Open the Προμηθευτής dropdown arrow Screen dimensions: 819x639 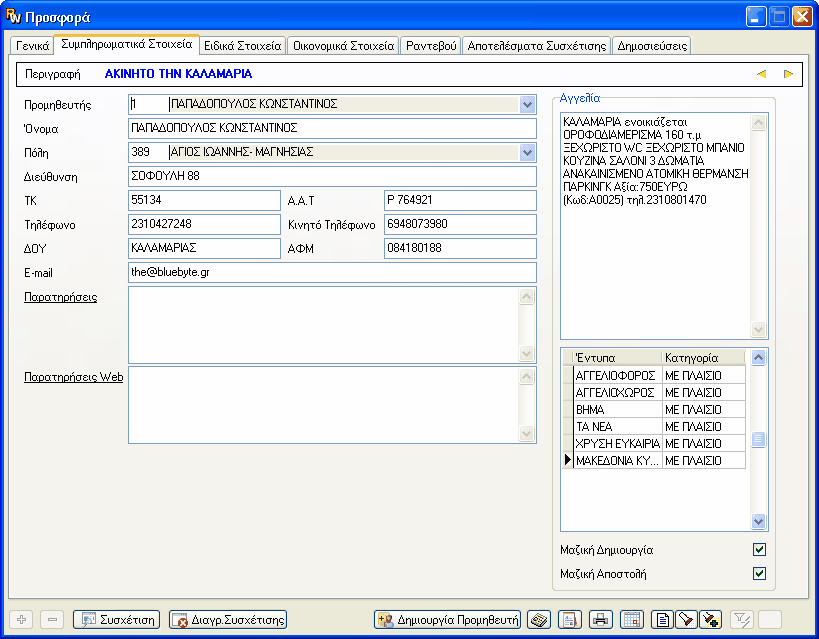[x=528, y=104]
